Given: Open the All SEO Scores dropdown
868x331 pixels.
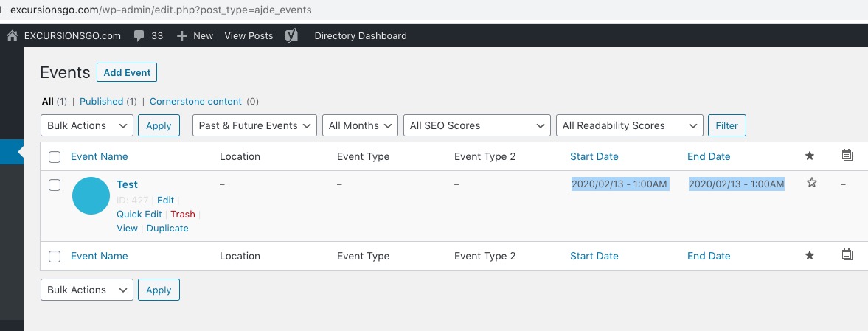Looking at the screenshot, I should pos(476,125).
